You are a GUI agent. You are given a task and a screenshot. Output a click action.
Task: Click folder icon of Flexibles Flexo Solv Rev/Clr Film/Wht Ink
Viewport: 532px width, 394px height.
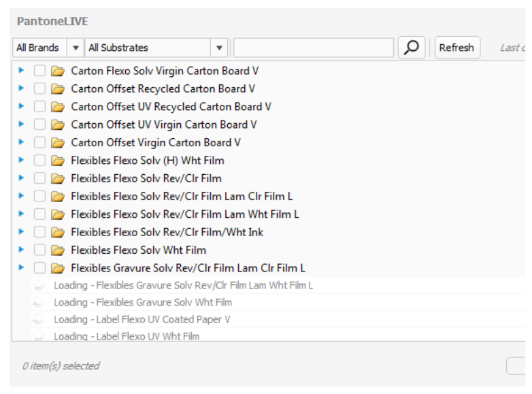58,233
